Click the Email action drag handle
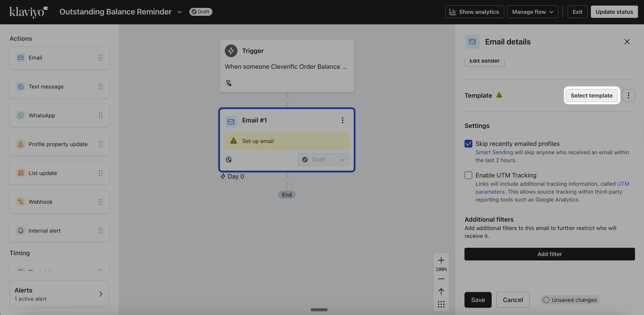Screen dimensions: 644x315 [x=100, y=58]
